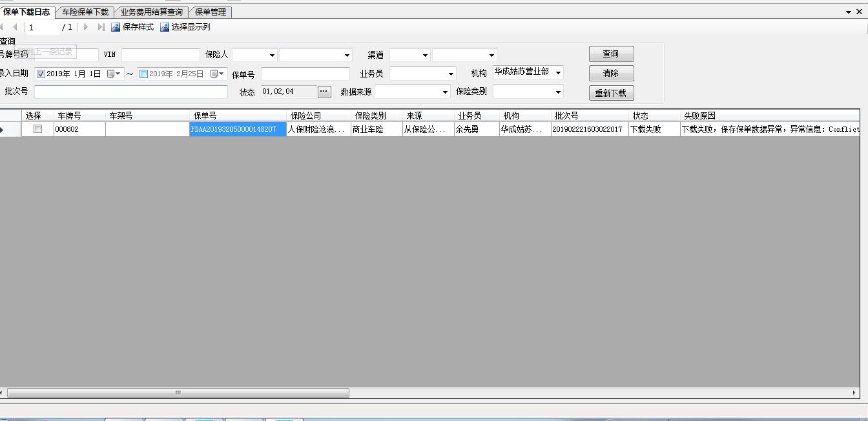Jump to last record arrow
Image resolution: width=868 pixels, height=421 pixels.
coord(101,27)
